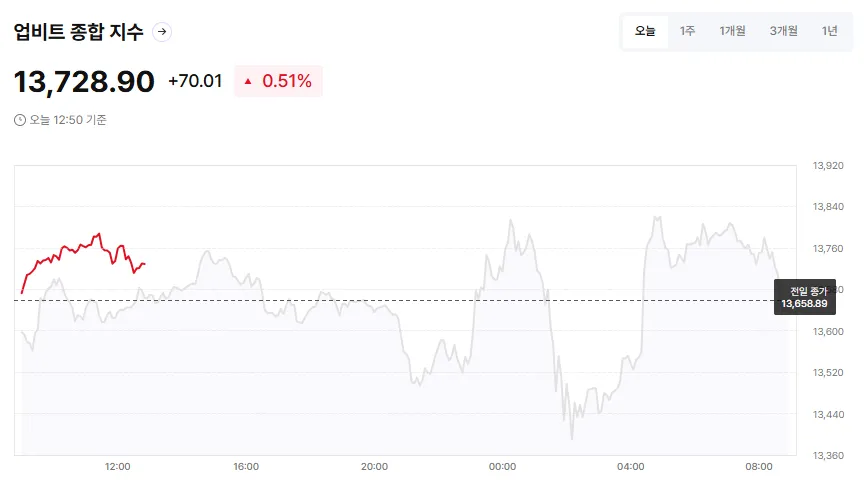Screen dimensions: 866x486
Task: Click the 04:00 time axis label
Action: tap(631, 467)
